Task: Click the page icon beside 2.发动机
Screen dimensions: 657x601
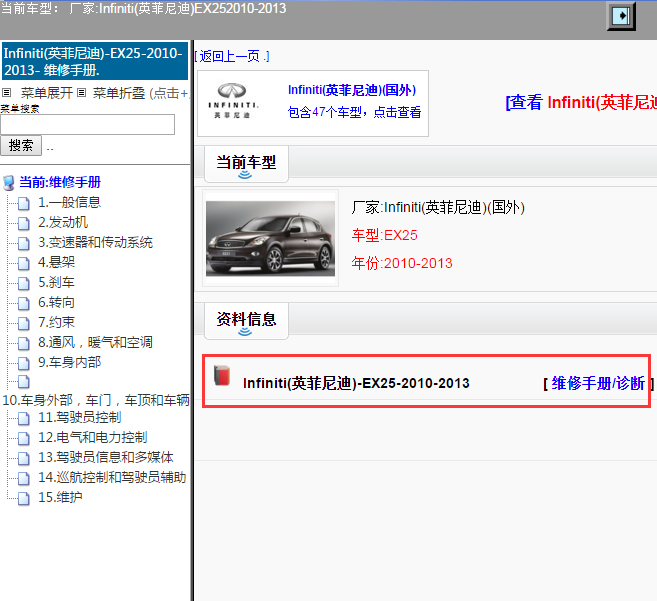Action: click(x=24, y=223)
